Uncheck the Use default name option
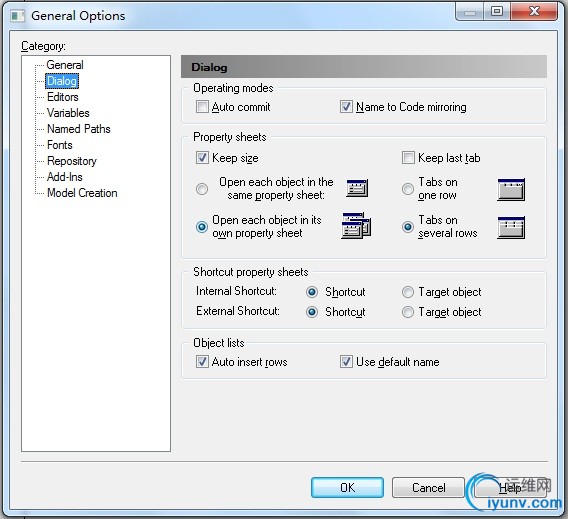 tap(346, 362)
